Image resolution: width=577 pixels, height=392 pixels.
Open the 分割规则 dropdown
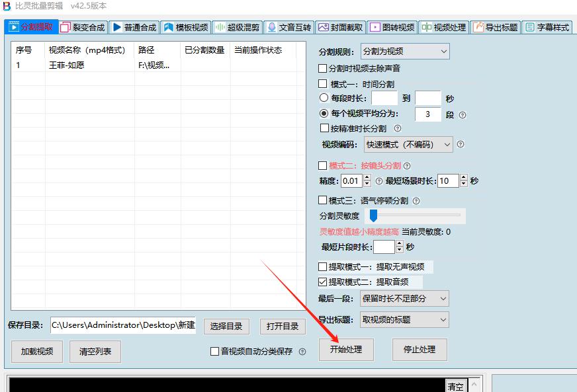click(404, 51)
